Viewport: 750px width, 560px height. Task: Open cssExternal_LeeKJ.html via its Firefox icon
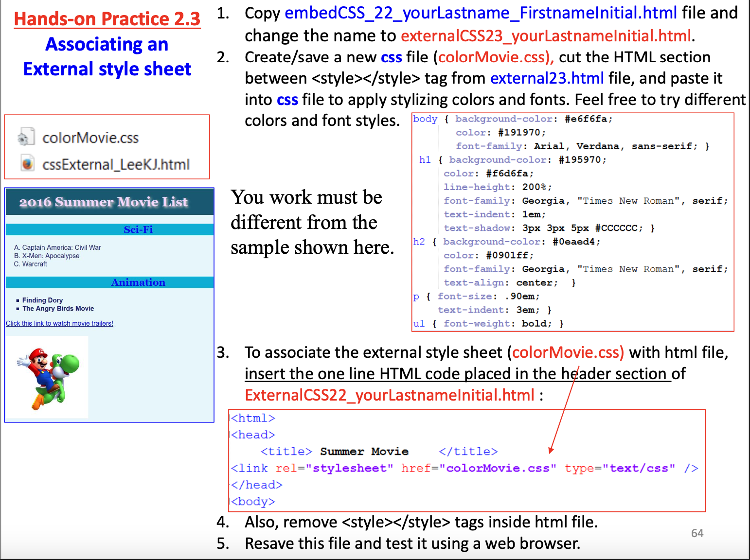click(x=27, y=164)
